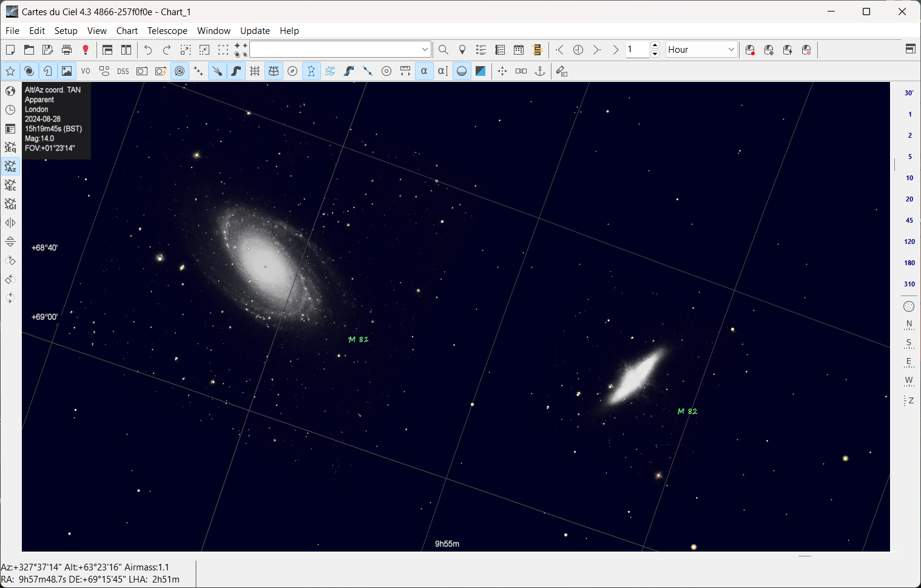The height and width of the screenshot is (588, 921).
Task: Click the print chart icon
Action: [x=67, y=50]
